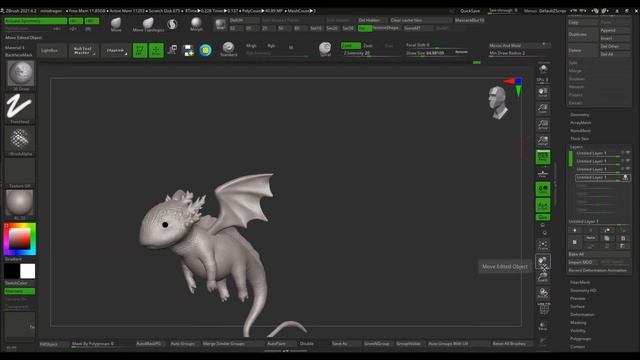The width and height of the screenshot is (640, 360).
Task: Click the Zoom canvas icon
Action: click(x=543, y=109)
